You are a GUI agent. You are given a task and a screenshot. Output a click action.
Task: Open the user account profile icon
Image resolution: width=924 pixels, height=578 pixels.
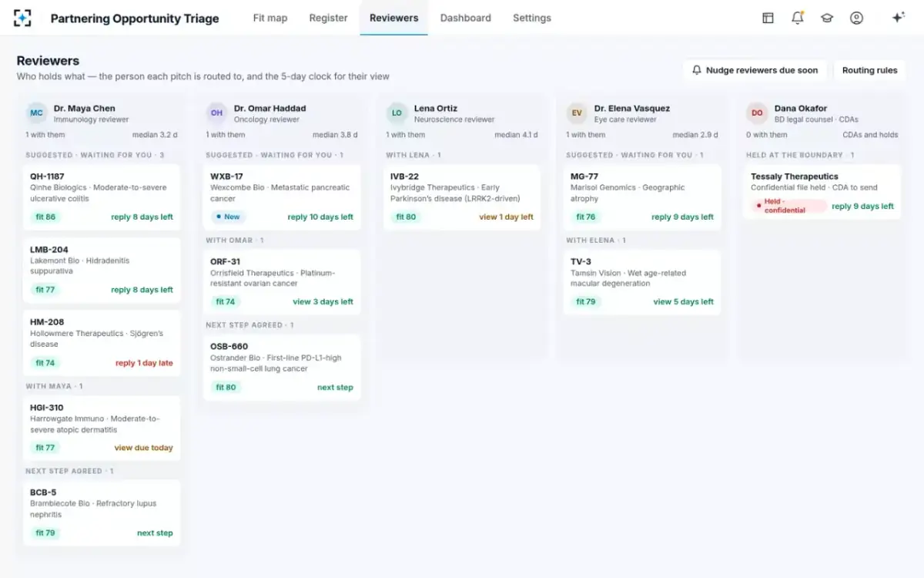856,18
